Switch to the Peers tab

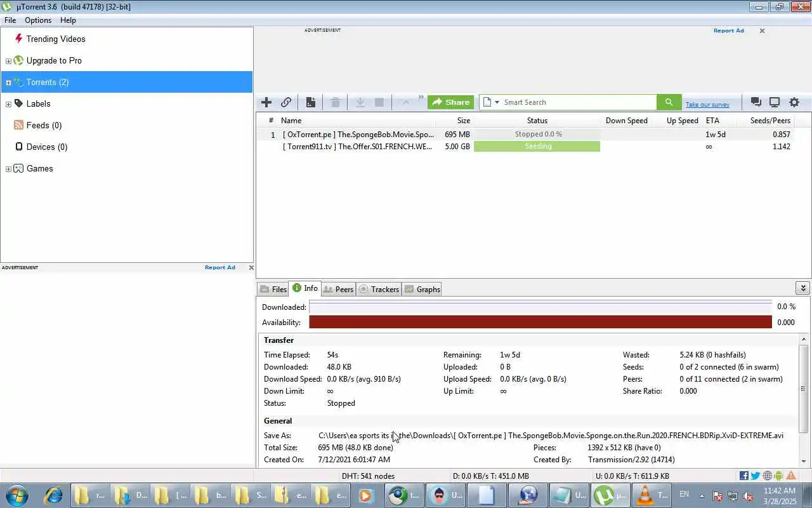tap(339, 289)
